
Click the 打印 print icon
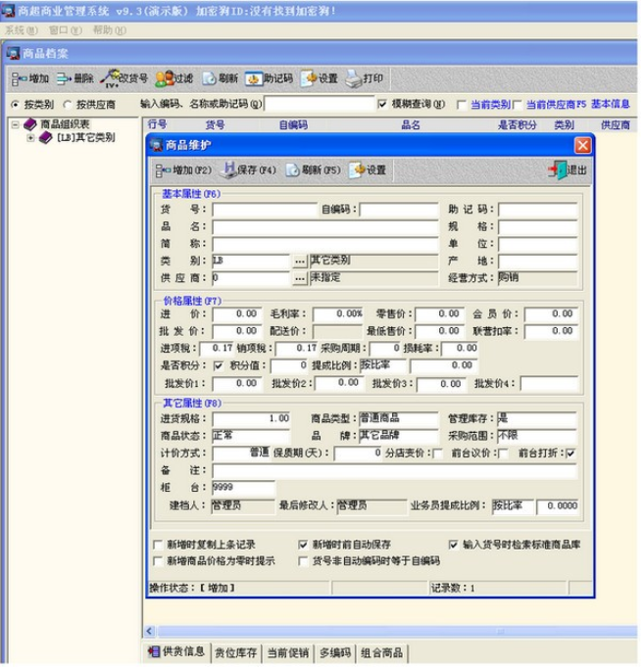coord(364,78)
